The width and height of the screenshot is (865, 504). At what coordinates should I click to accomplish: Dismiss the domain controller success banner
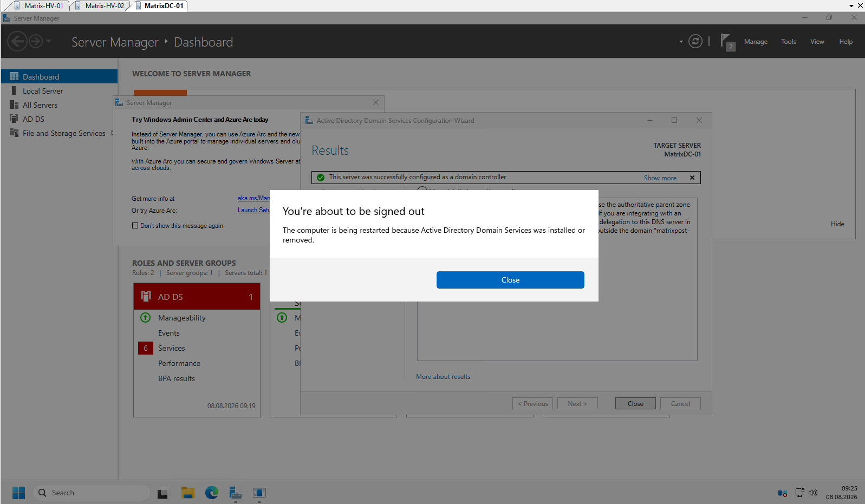pos(692,178)
